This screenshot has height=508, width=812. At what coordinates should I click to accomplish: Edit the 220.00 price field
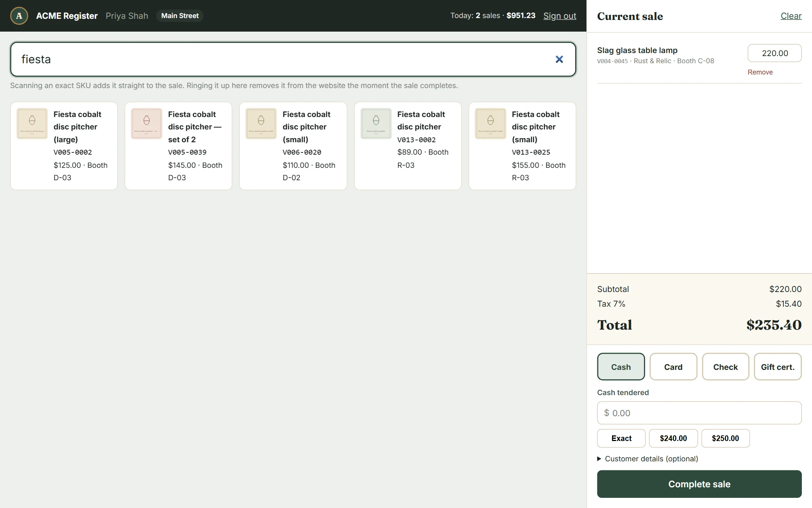pyautogui.click(x=774, y=53)
